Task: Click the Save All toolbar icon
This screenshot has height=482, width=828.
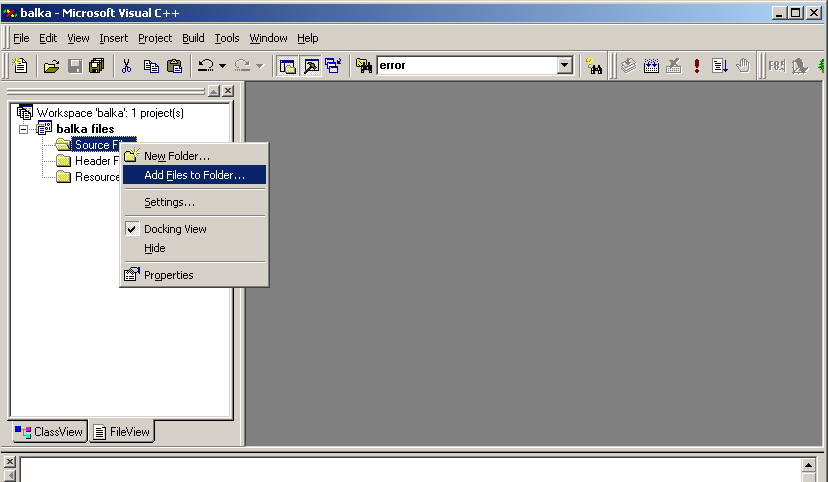Action: coord(97,66)
